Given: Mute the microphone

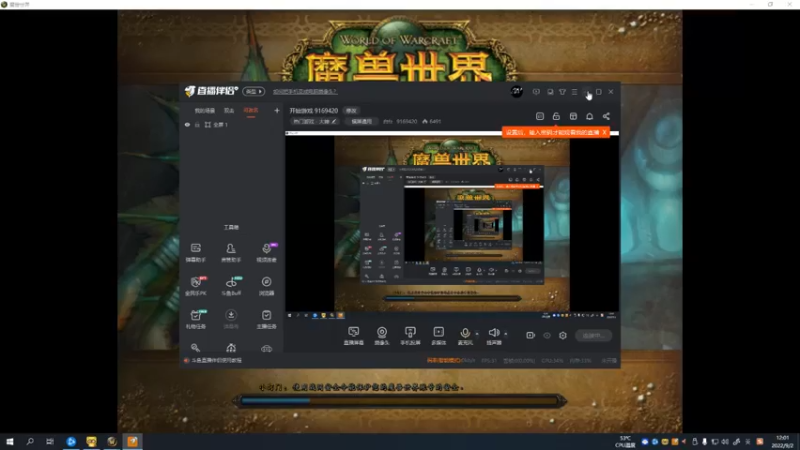Looking at the screenshot, I should [465, 336].
